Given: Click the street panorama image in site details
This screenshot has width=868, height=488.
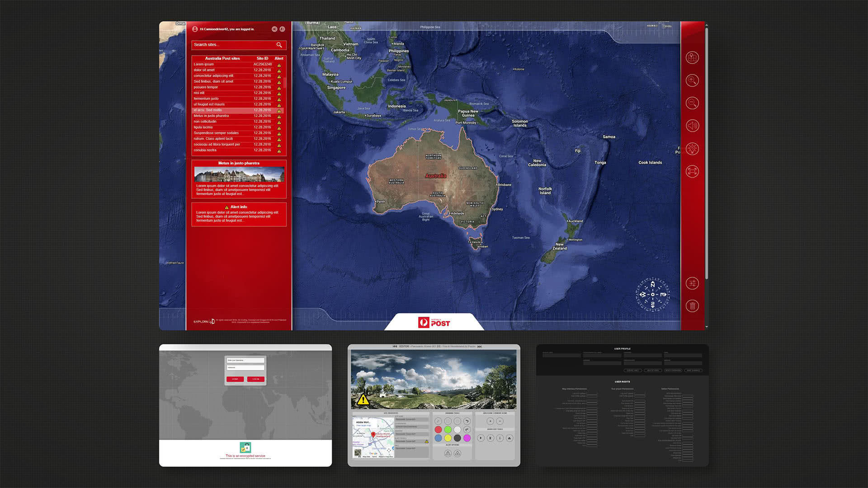Looking at the screenshot, I should point(239,174).
